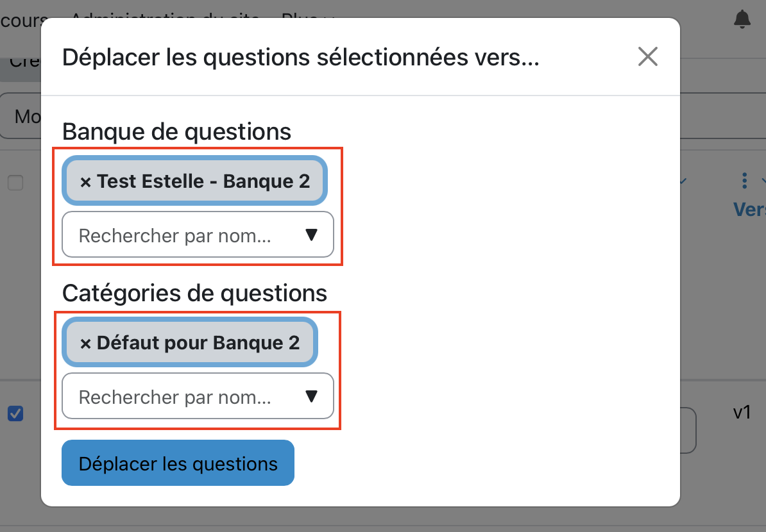Click the Vers column header link

(x=749, y=210)
